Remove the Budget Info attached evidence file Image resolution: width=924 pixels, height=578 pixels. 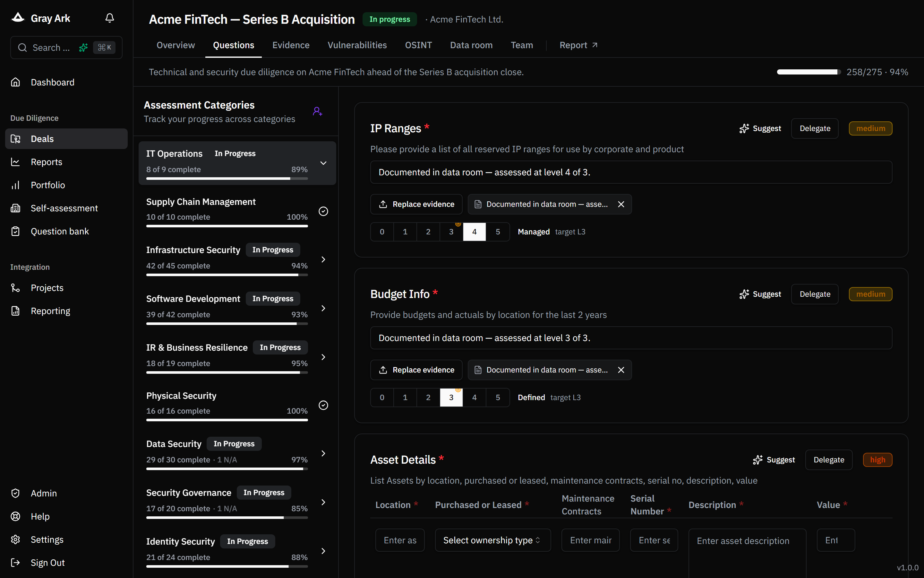621,370
